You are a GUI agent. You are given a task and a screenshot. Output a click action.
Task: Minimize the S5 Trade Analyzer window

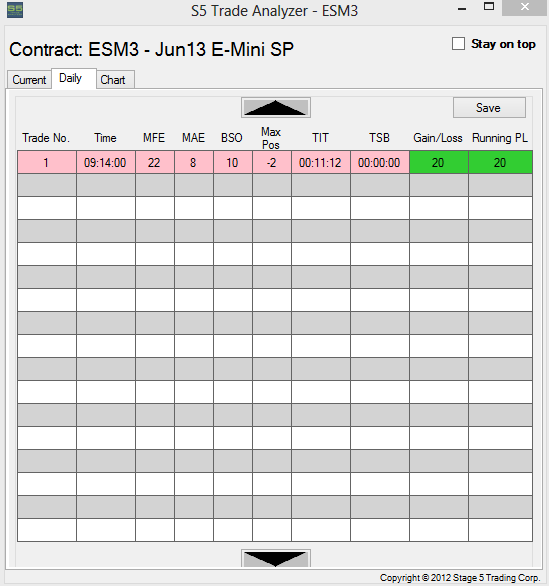pos(462,8)
